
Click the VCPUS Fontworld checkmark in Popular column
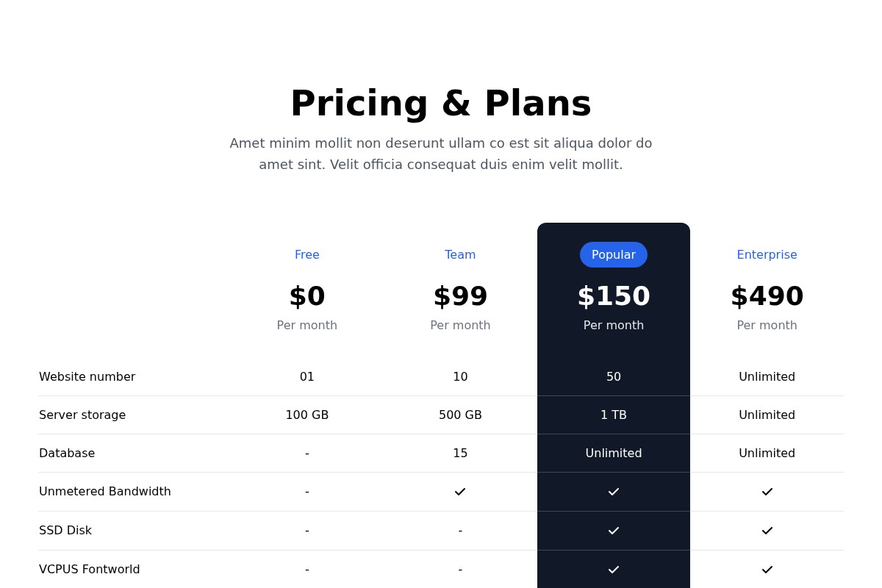tap(614, 570)
